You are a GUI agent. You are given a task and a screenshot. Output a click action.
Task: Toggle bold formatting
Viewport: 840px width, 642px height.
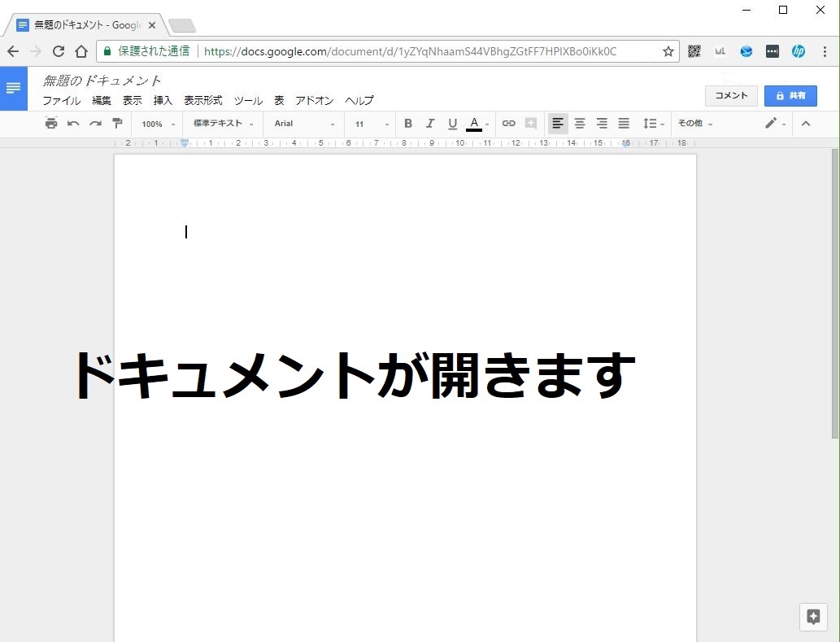click(407, 124)
